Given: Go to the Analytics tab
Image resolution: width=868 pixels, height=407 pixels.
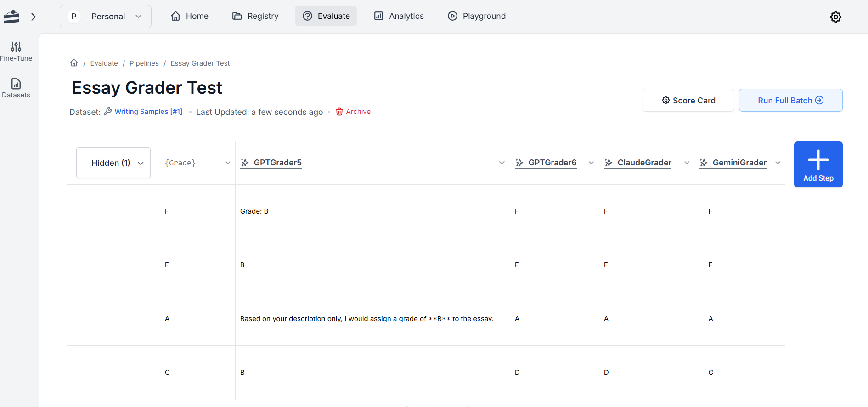Looking at the screenshot, I should 399,16.
